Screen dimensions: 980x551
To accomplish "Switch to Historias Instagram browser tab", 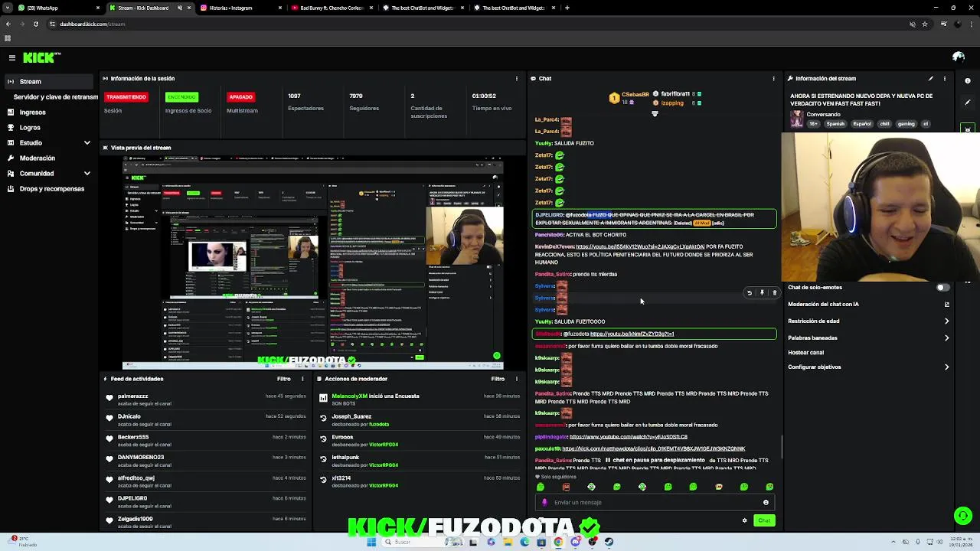I will tap(240, 8).
